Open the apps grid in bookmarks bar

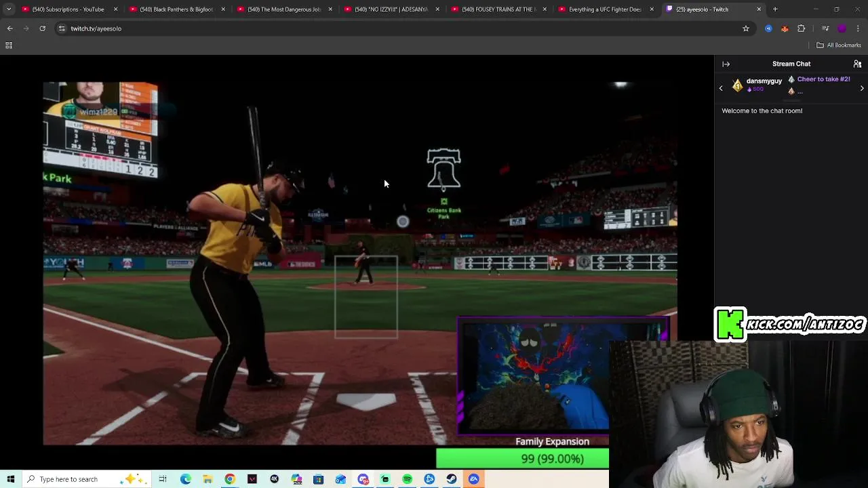[x=9, y=45]
